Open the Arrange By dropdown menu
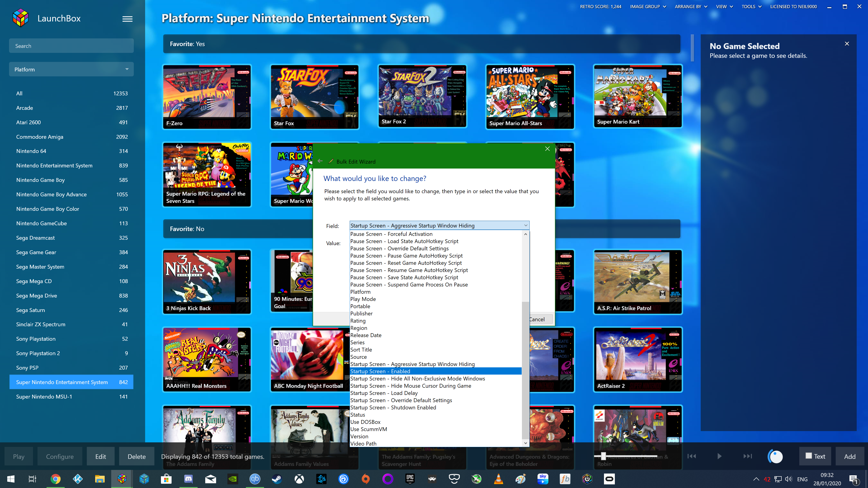This screenshot has height=488, width=868. click(x=691, y=6)
